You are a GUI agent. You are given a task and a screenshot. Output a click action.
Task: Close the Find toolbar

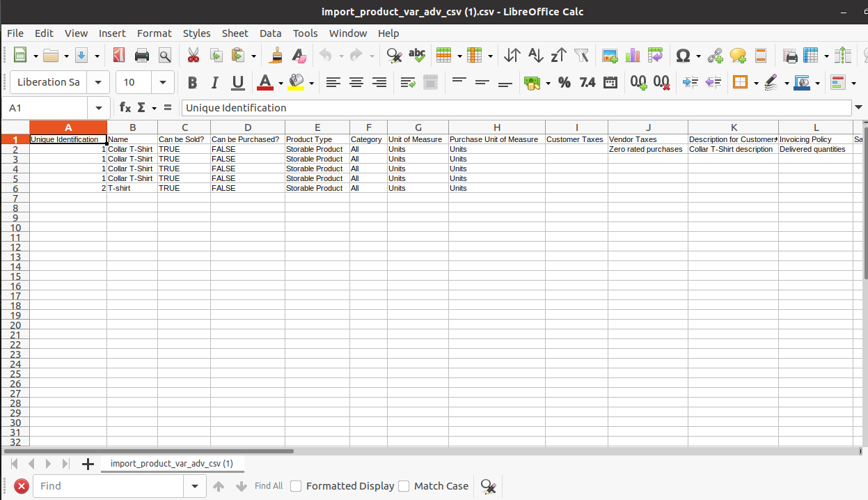22,486
